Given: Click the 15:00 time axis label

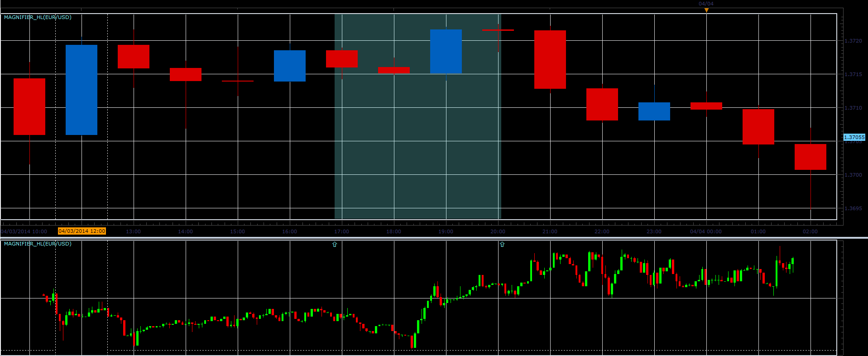Looking at the screenshot, I should coord(238,231).
